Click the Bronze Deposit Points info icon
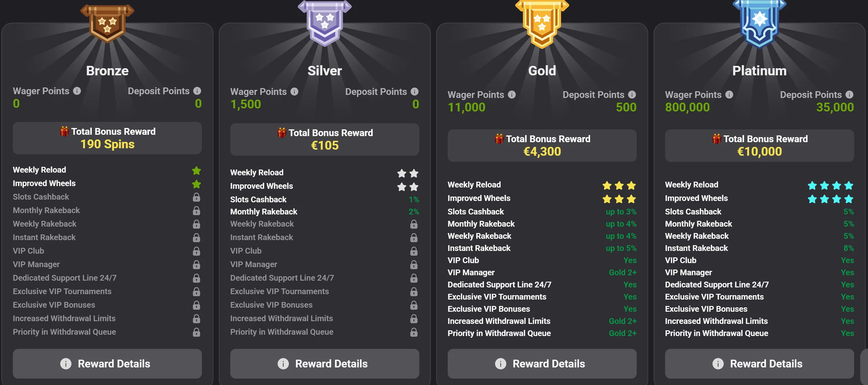This screenshot has width=868, height=385. [x=197, y=91]
